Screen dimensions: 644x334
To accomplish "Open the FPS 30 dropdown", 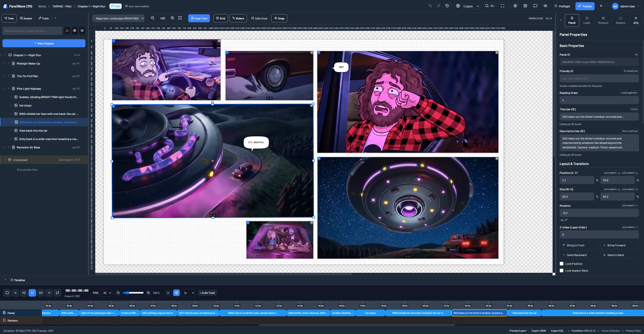I will click(x=106, y=293).
